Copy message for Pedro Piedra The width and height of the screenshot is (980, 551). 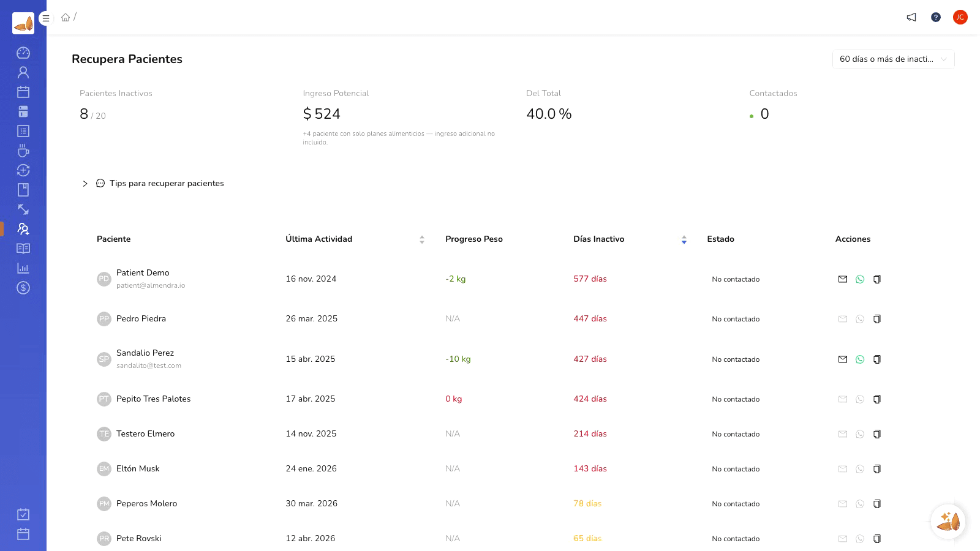coord(877,319)
